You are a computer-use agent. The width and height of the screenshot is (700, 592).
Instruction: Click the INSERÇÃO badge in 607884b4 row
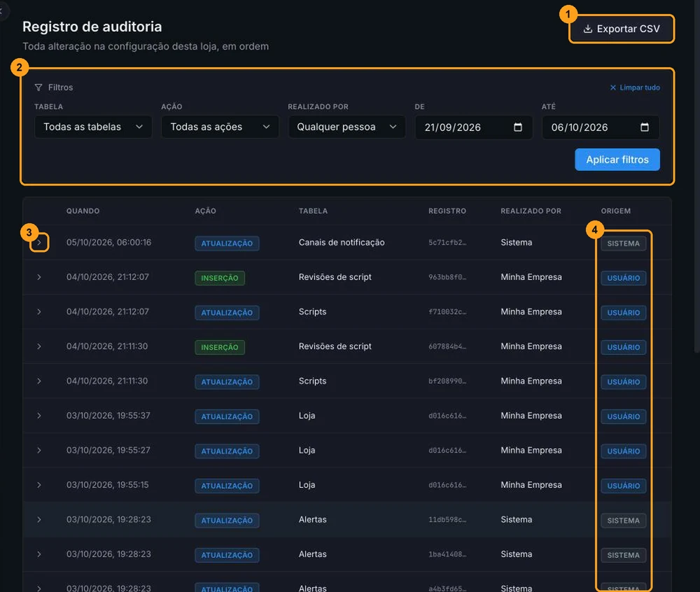(220, 347)
